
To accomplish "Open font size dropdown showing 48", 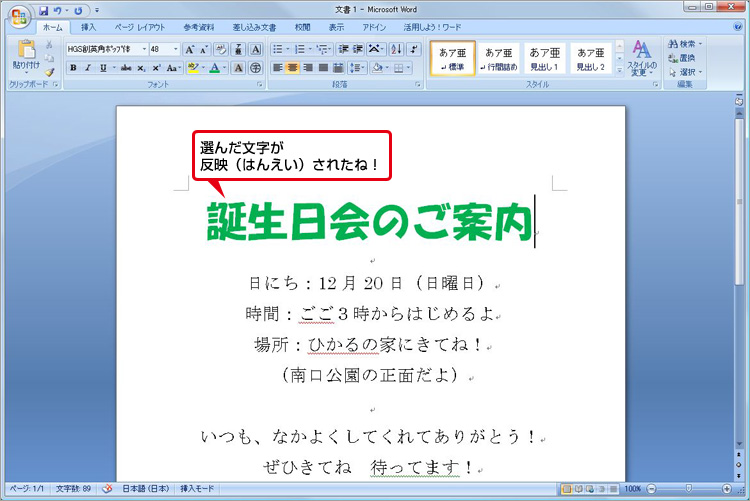I will click(176, 49).
